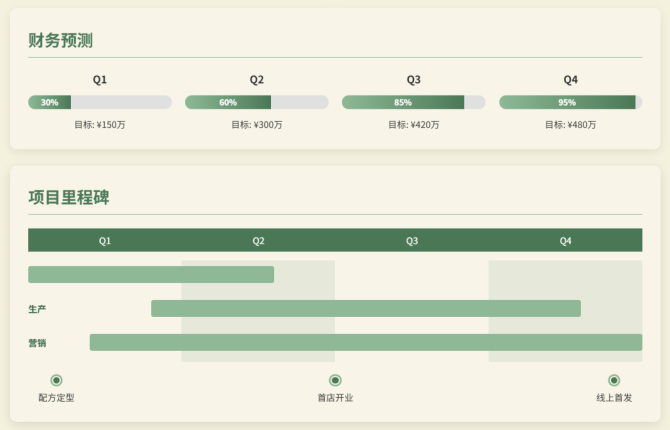Select Q2 in the milestone timeline header
This screenshot has height=430, width=670.
tap(258, 240)
